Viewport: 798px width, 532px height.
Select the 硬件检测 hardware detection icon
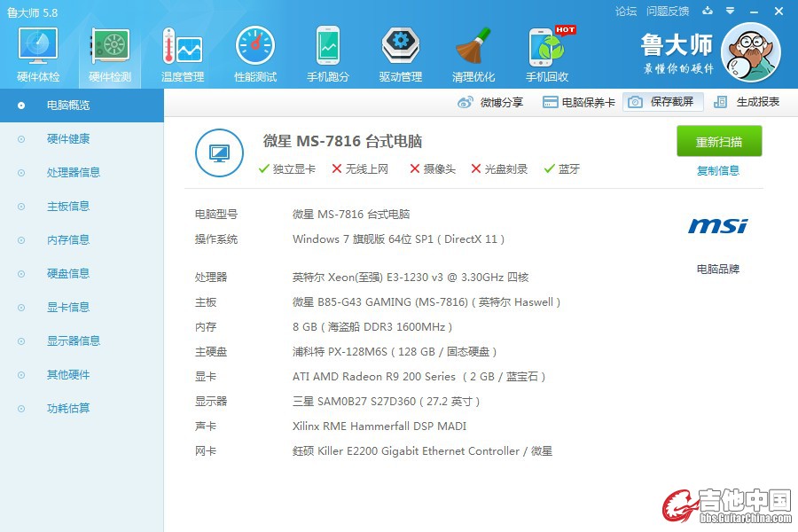pyautogui.click(x=110, y=55)
